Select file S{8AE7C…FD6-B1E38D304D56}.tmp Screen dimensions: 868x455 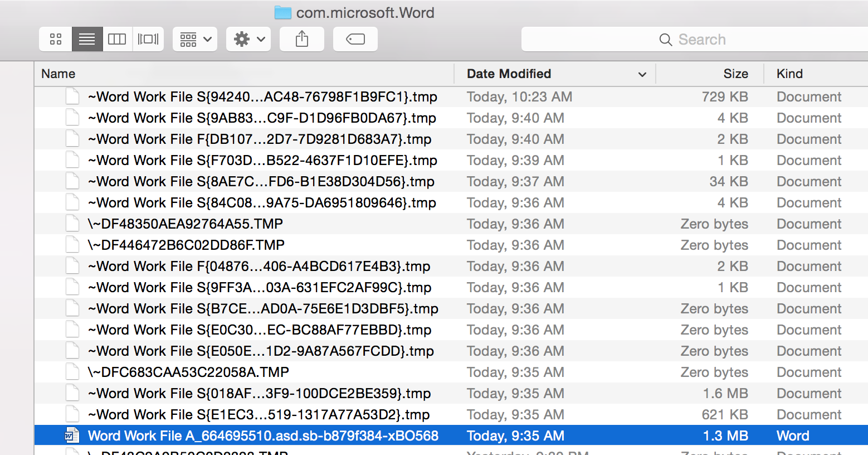tap(261, 182)
